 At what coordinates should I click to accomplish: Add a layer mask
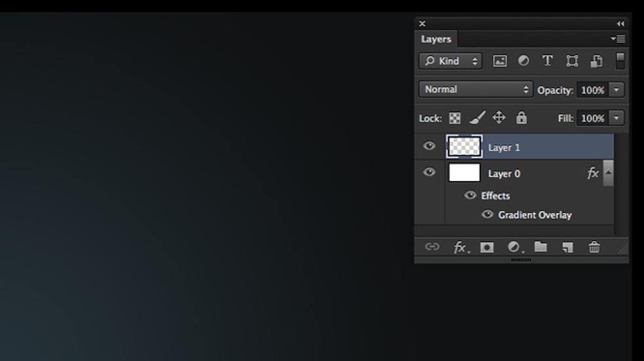click(x=487, y=247)
